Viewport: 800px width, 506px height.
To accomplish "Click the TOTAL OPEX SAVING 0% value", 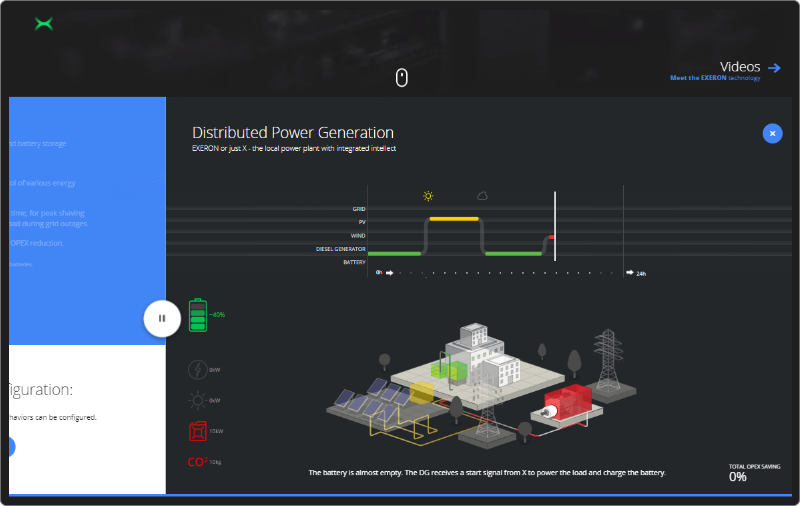I will click(x=738, y=477).
